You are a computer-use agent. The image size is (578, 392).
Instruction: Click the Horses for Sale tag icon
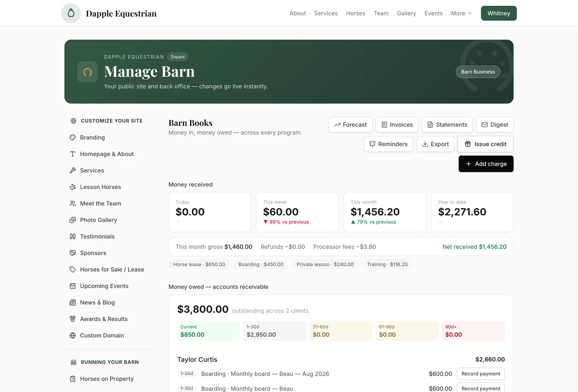click(73, 270)
